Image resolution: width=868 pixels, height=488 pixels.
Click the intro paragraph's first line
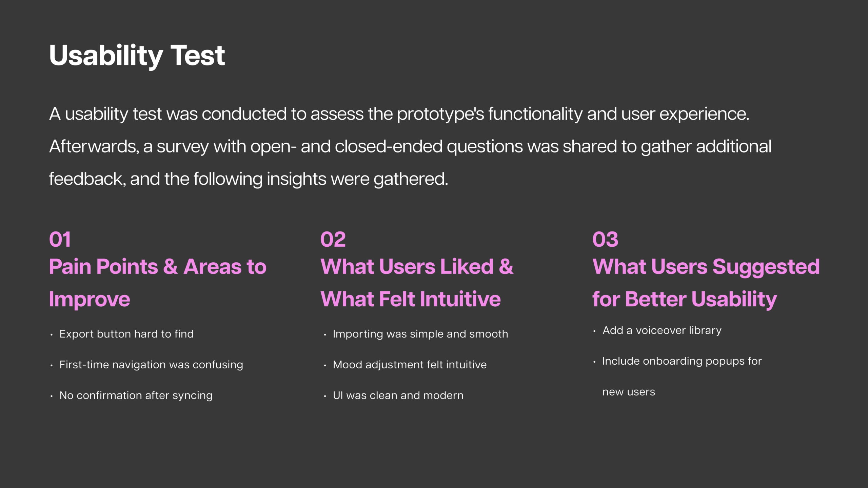point(399,114)
